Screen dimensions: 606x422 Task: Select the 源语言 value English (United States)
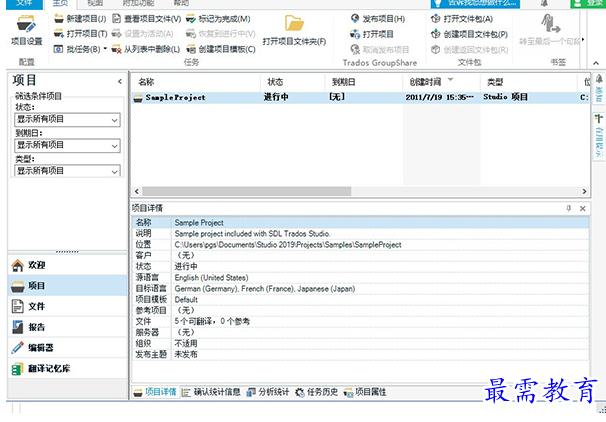tap(211, 277)
